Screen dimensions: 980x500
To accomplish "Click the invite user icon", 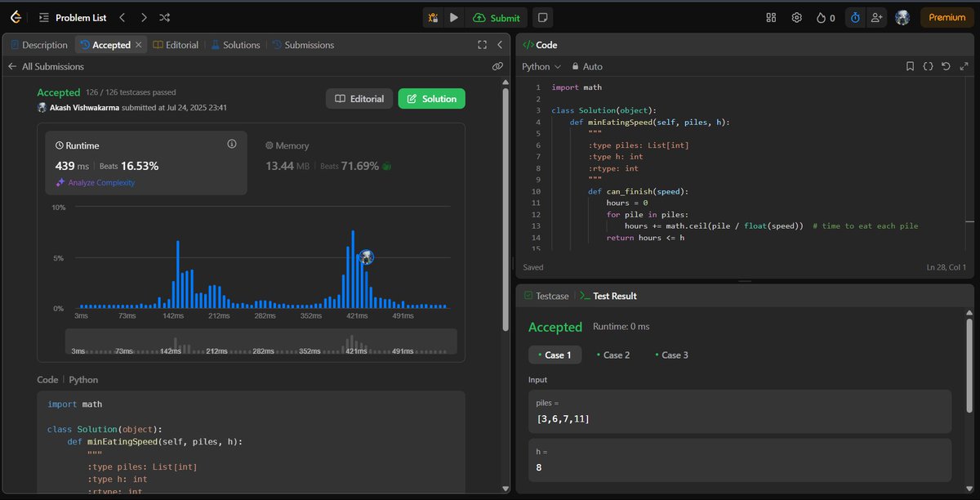I will click(x=877, y=17).
